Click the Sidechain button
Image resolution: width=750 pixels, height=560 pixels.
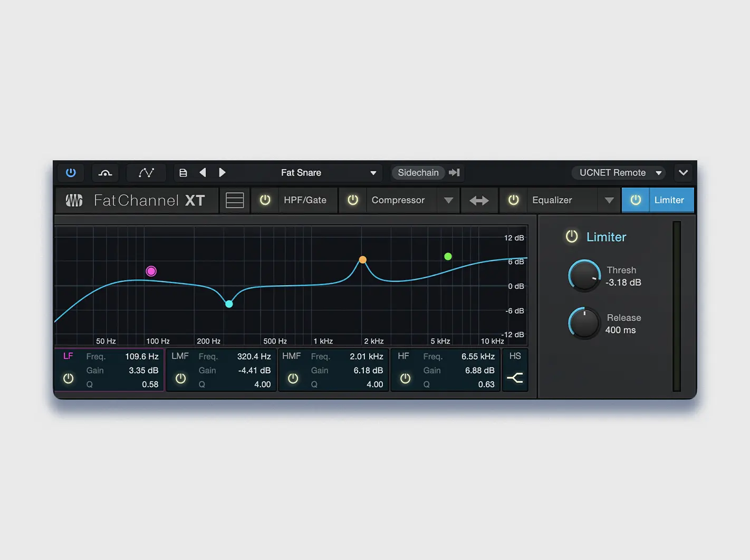tap(418, 172)
